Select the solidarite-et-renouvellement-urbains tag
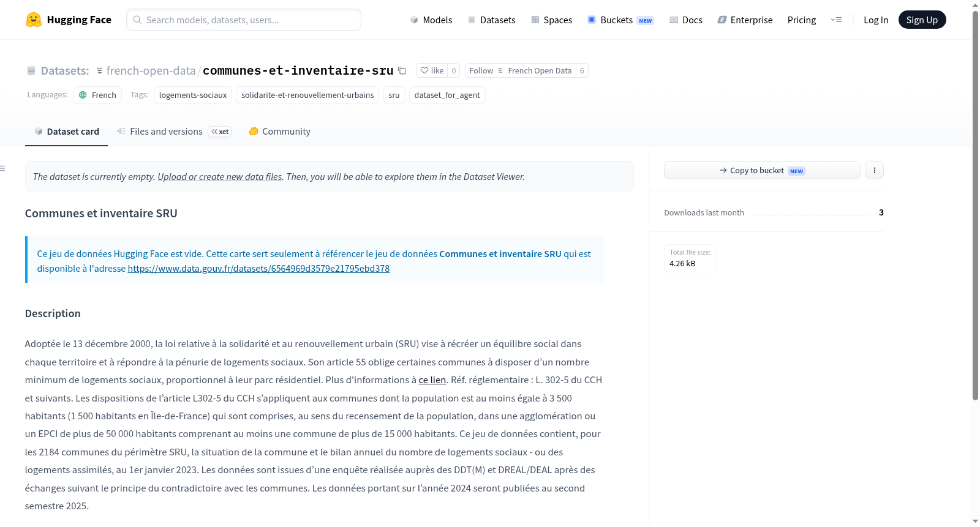This screenshot has height=527, width=980. point(307,95)
